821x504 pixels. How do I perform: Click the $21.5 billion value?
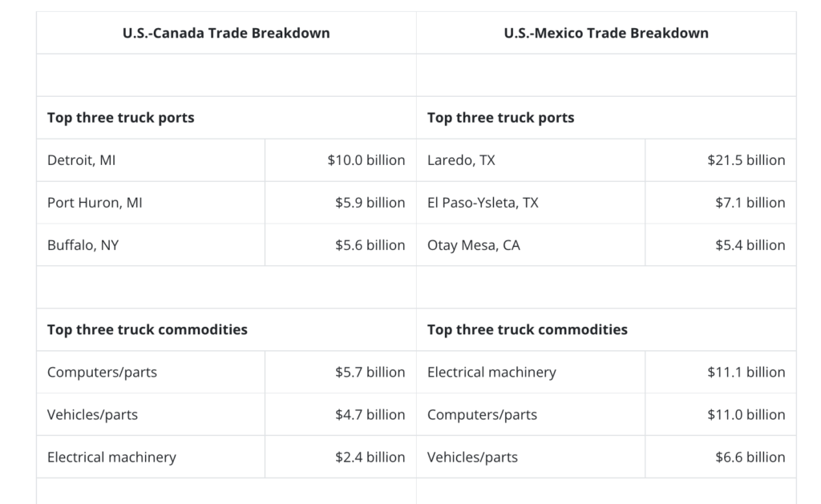pos(746,160)
